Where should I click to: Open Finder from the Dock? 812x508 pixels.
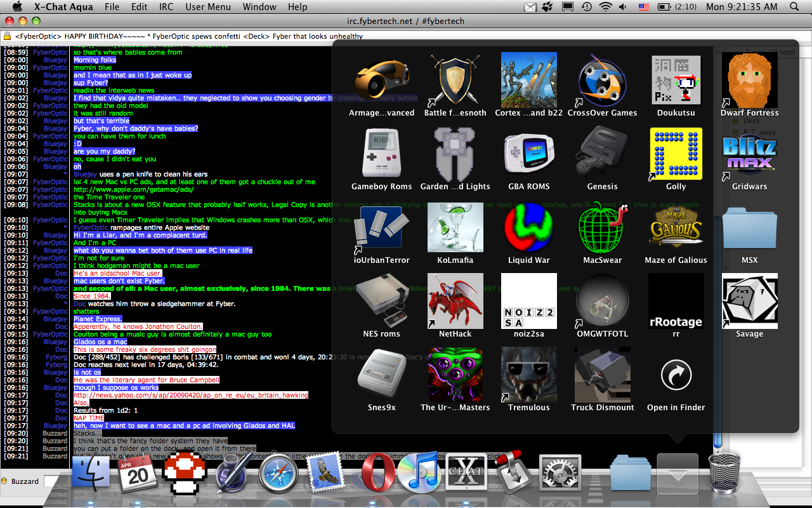91,473
